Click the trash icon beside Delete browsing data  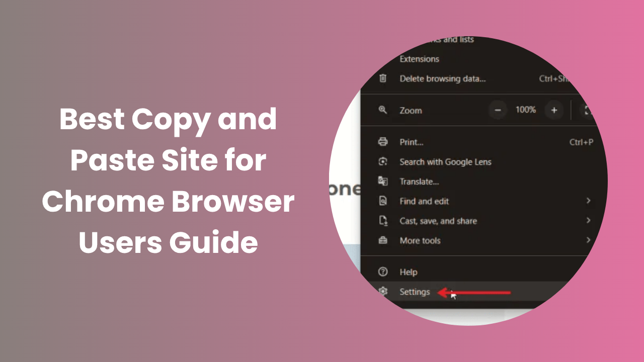tap(383, 78)
